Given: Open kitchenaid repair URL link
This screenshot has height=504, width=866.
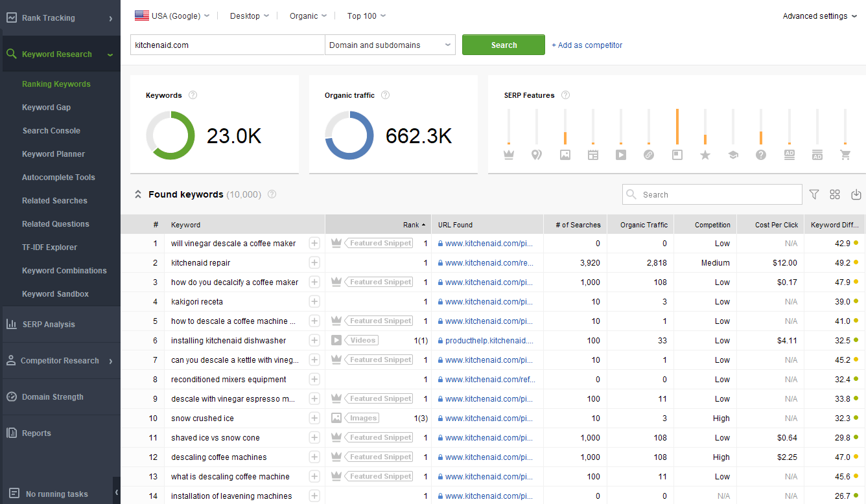Looking at the screenshot, I should pos(489,263).
